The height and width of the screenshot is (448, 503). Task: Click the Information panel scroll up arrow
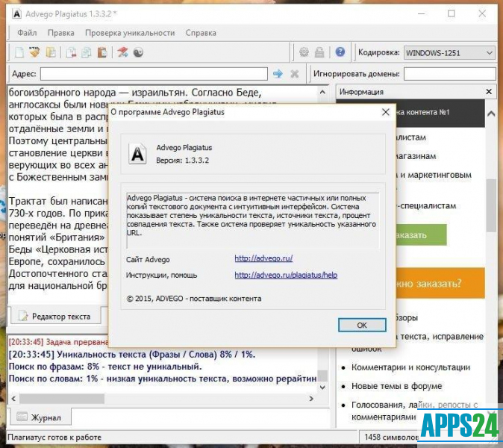[x=491, y=113]
